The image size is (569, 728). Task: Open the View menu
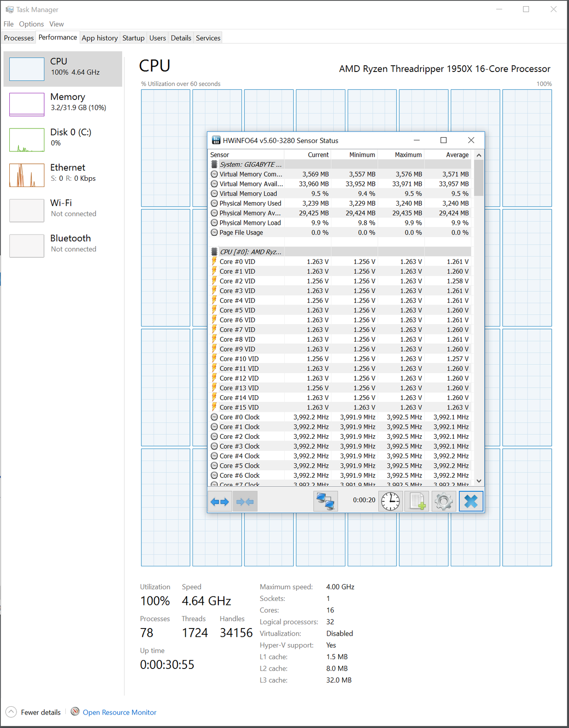56,24
